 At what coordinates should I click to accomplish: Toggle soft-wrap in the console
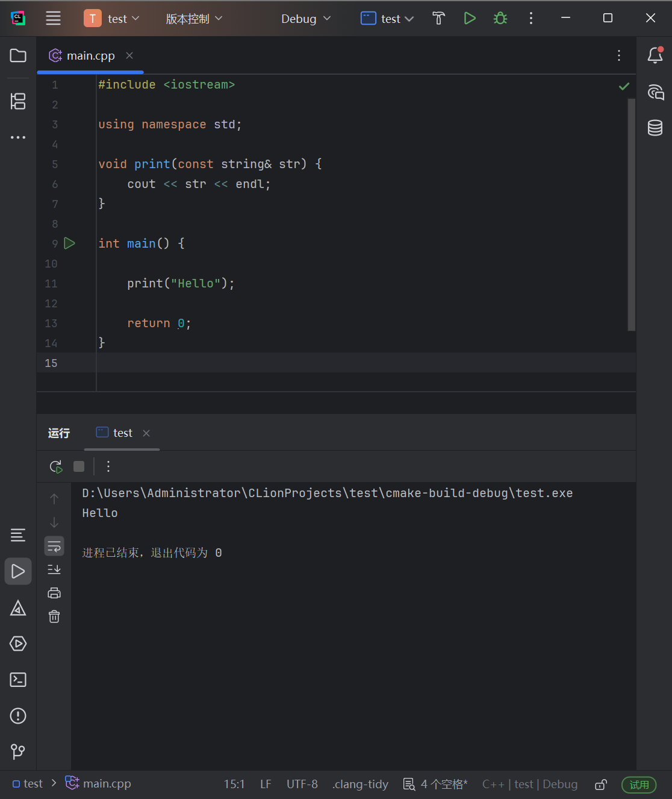tap(54, 546)
